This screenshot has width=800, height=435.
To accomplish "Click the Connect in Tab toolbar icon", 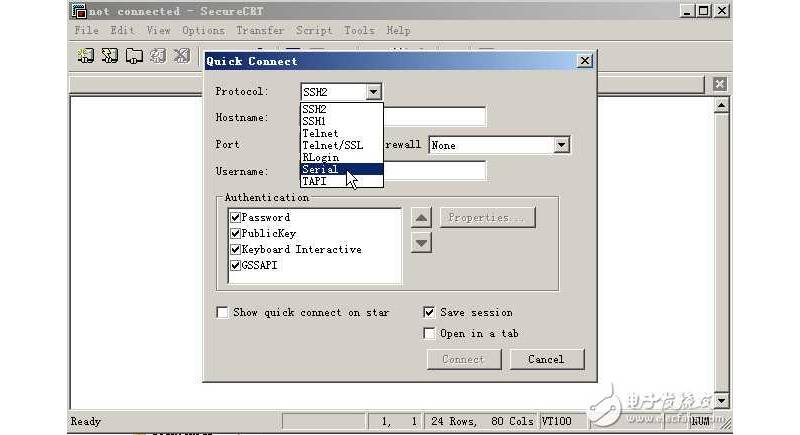I will pyautogui.click(x=134, y=55).
